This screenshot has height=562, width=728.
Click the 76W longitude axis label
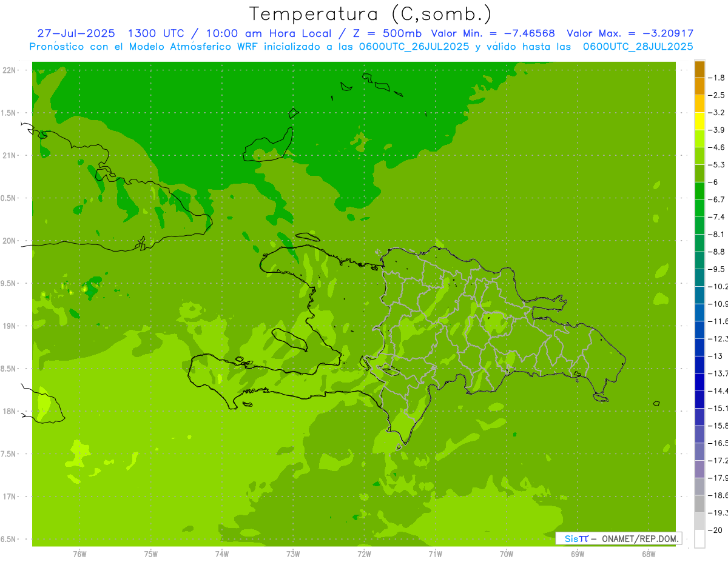click(x=79, y=554)
